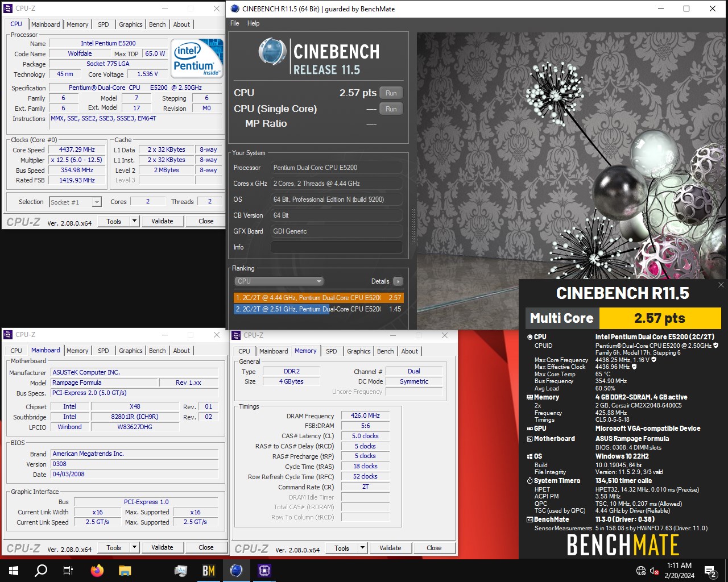
Task: Switch to SPD tab in top CPU-Z
Action: coord(103,24)
